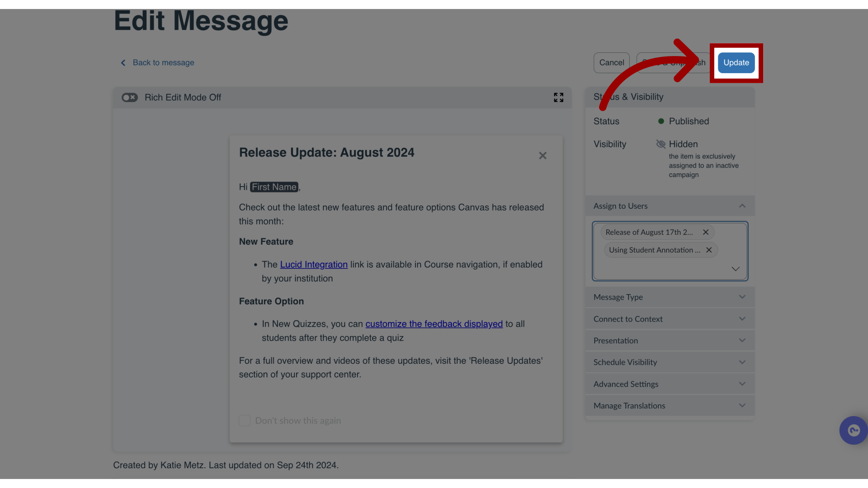This screenshot has width=868, height=488.
Task: Click the close X on message preview
Action: click(542, 155)
